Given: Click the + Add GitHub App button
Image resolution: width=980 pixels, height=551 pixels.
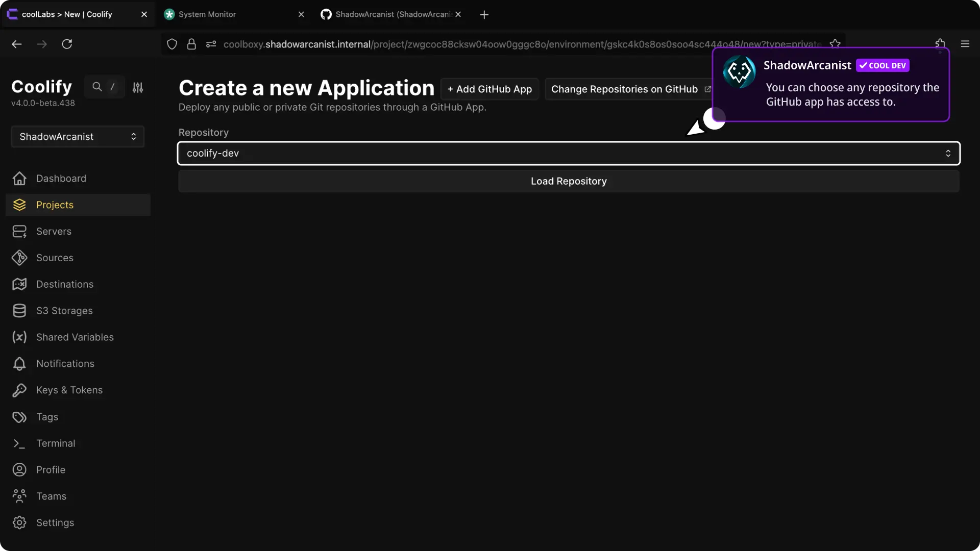Looking at the screenshot, I should tap(489, 89).
